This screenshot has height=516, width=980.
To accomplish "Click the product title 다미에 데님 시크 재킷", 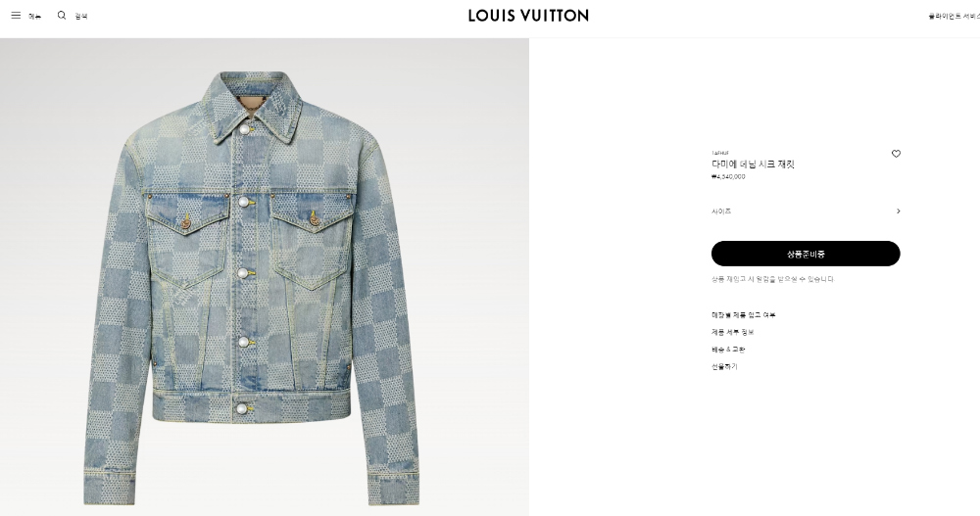I will 753,164.
